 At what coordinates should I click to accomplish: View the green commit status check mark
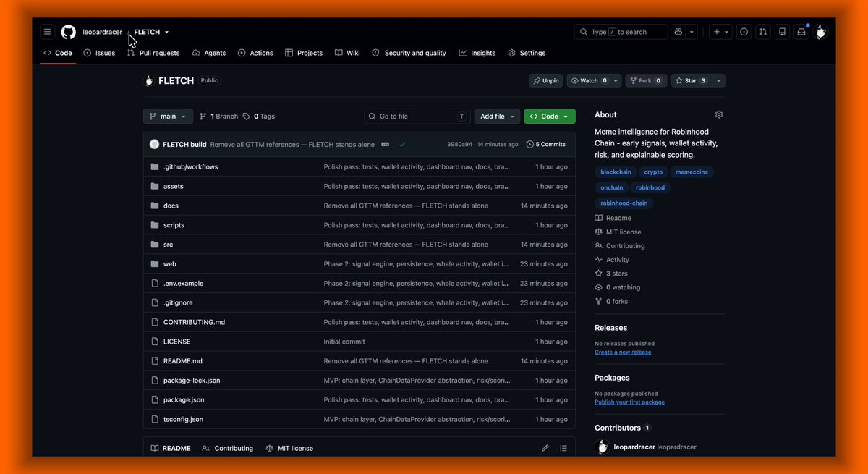[x=402, y=144]
